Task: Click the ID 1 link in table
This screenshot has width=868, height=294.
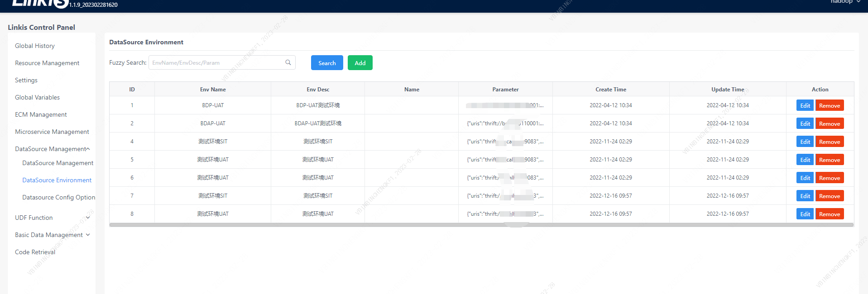Action: tap(132, 105)
